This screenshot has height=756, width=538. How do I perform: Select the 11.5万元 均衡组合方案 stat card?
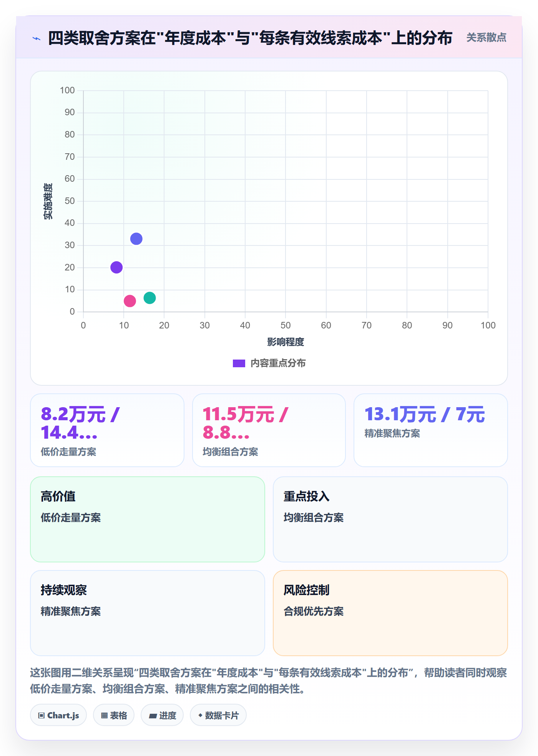pos(269,430)
